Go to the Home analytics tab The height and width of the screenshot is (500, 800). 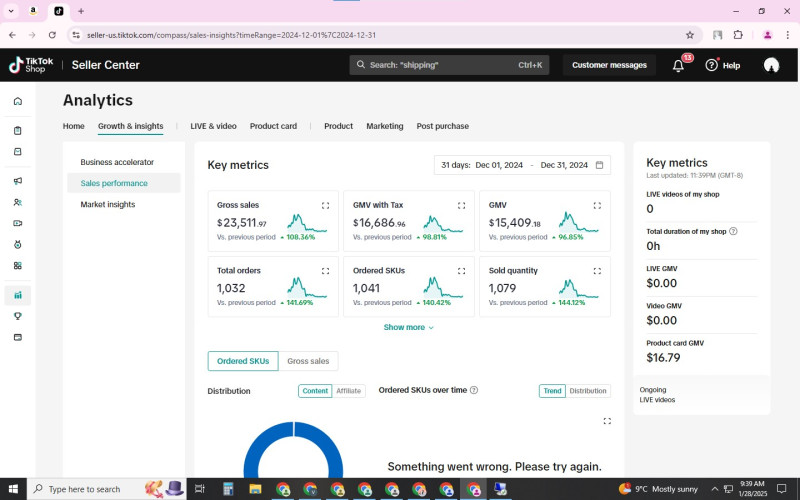pos(73,126)
